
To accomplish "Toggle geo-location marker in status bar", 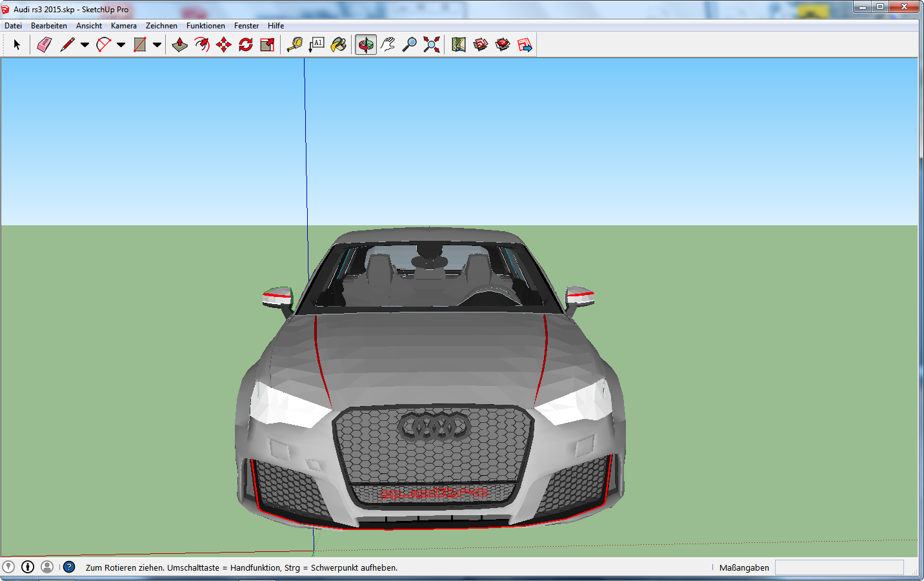I will click(8, 567).
